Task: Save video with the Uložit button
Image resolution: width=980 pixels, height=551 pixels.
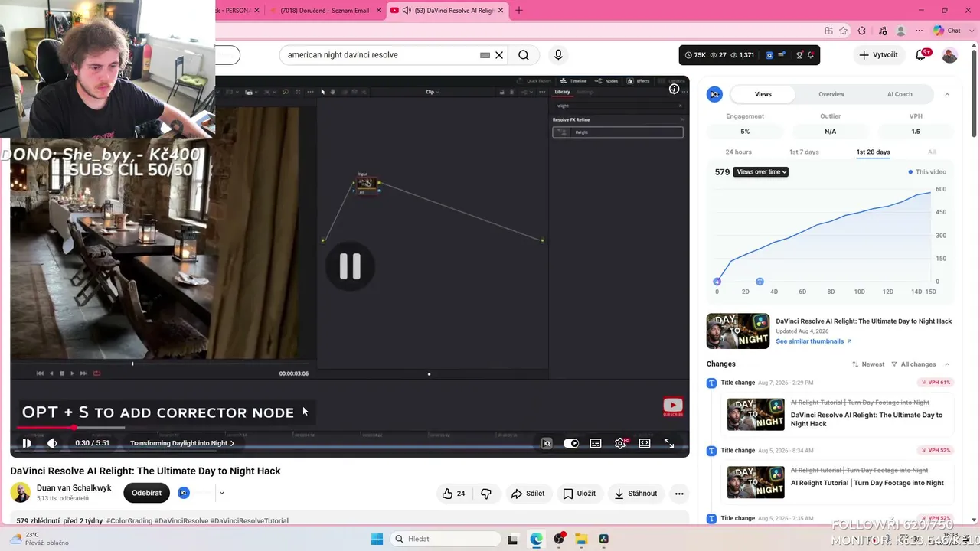Action: (x=579, y=494)
